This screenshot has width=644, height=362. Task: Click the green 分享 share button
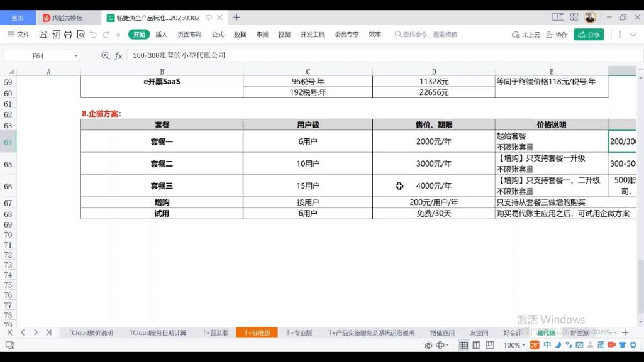pos(589,35)
